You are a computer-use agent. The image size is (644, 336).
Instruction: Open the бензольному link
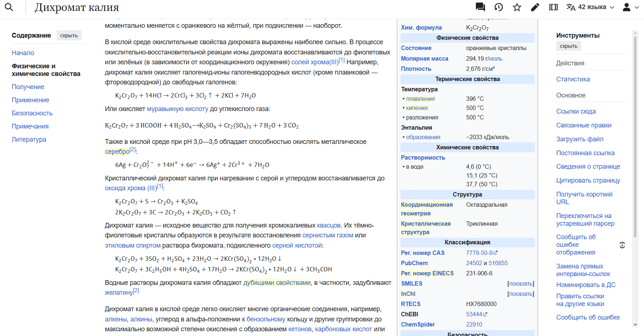(x=266, y=319)
